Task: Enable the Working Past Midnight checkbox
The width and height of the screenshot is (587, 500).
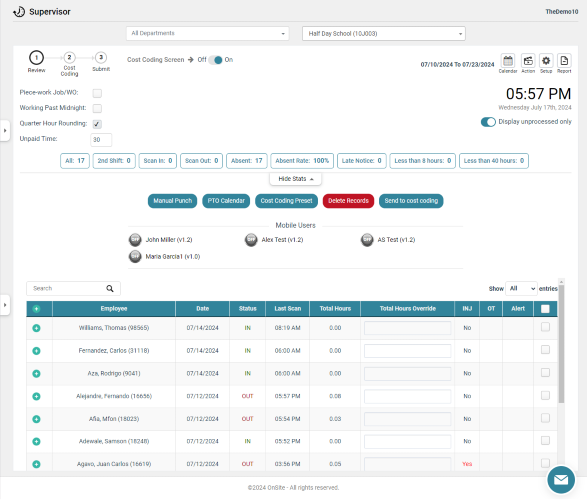Action: [x=97, y=109]
